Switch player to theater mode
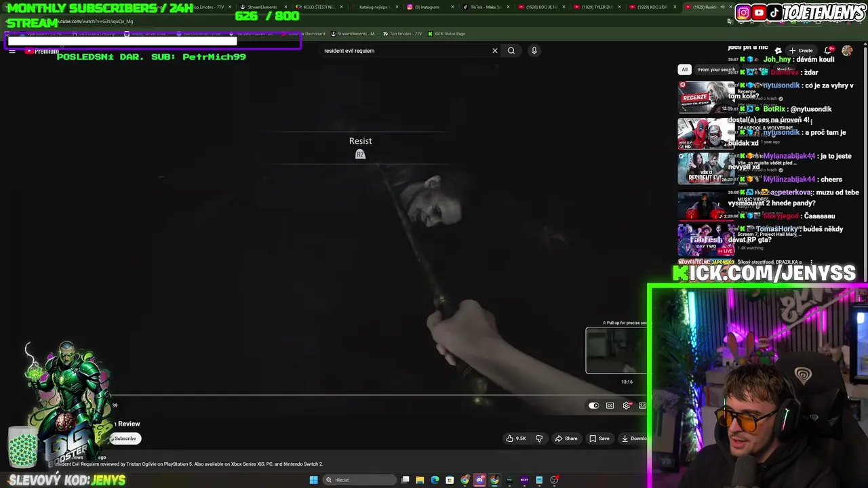The width and height of the screenshot is (868, 488). (x=642, y=406)
